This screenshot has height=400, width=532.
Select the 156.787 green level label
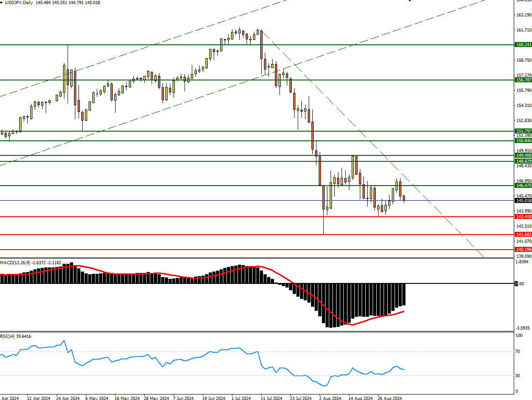pyautogui.click(x=523, y=80)
